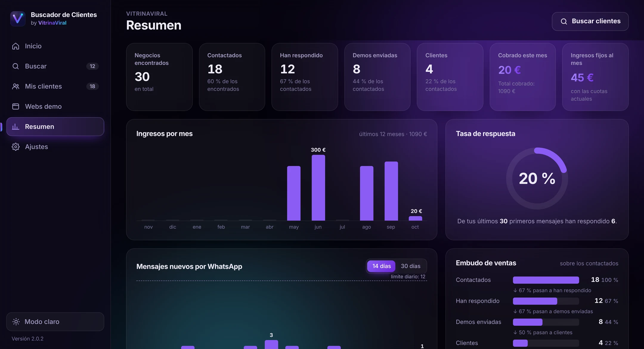Click the Ingresos por mes heading

[x=164, y=134]
